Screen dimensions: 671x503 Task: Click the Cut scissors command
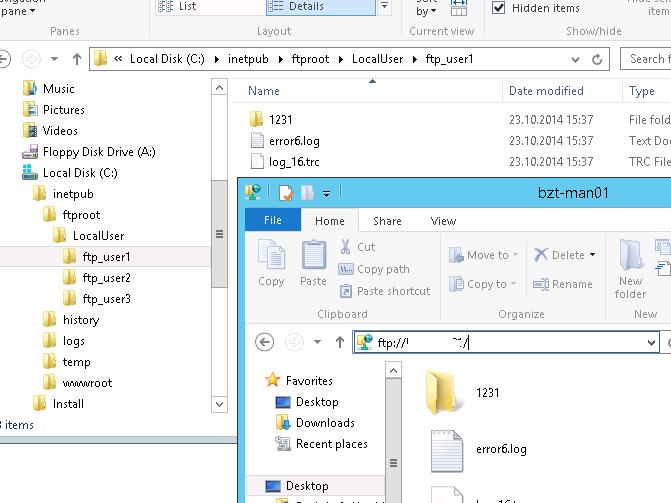357,247
